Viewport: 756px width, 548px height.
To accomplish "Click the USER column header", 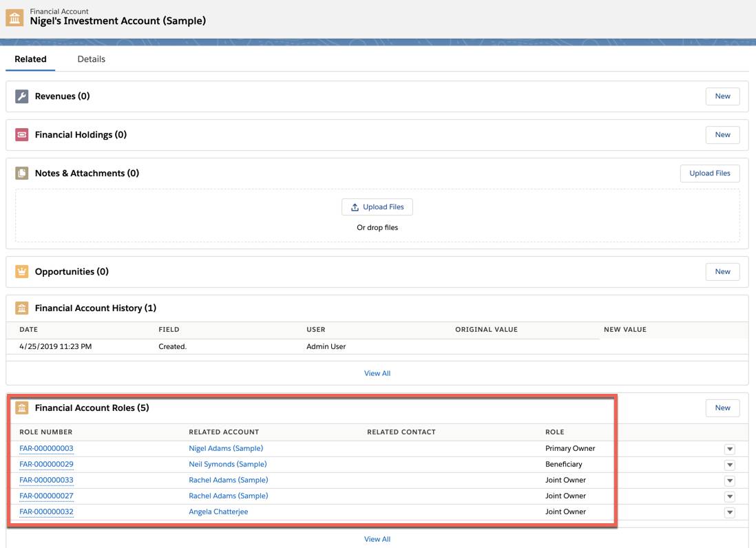I will coord(316,330).
